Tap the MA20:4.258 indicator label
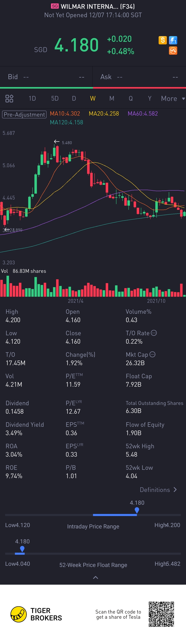This screenshot has height=644, width=186. point(104,114)
